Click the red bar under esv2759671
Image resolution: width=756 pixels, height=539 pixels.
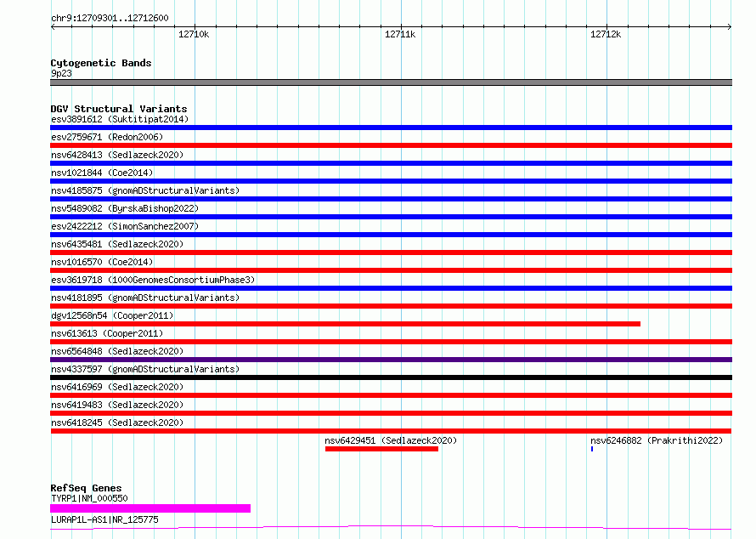(x=391, y=145)
